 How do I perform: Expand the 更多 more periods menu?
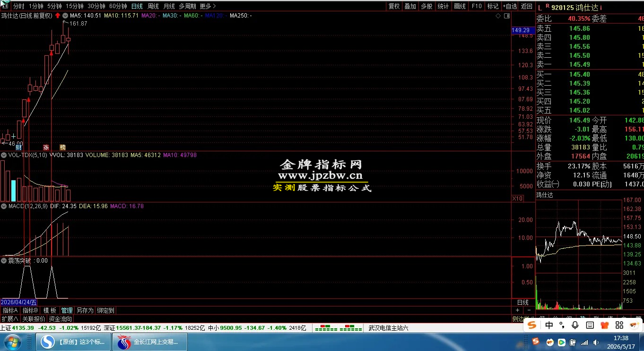coord(208,6)
